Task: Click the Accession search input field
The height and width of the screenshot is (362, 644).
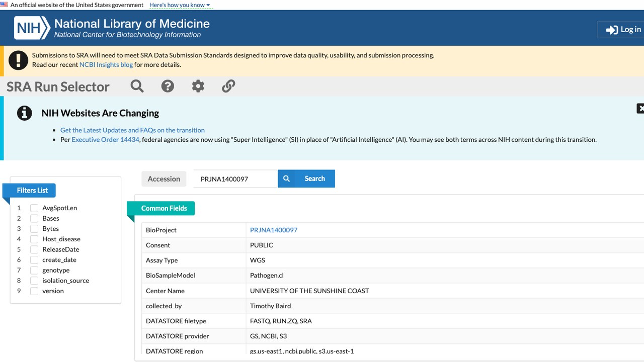Action: point(235,178)
